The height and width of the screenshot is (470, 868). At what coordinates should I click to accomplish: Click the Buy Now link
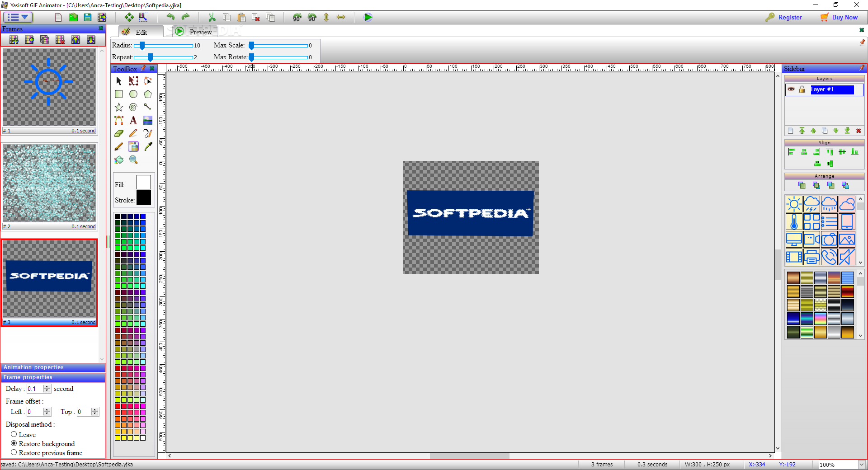click(844, 17)
